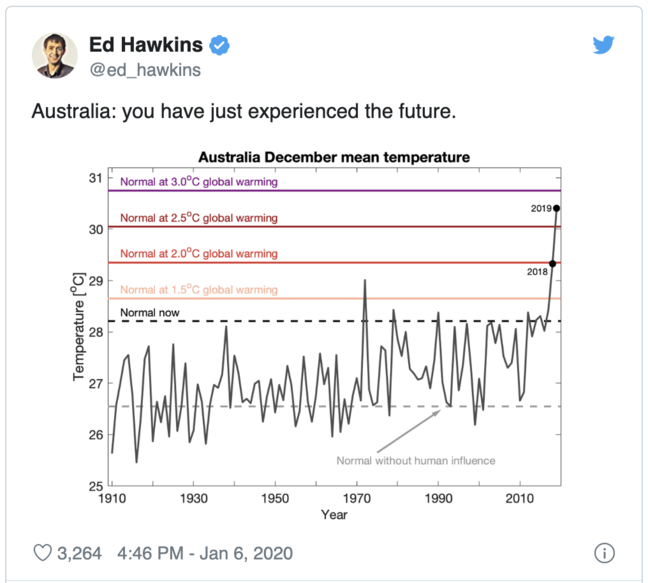Click the Ed Hawkins display name
648x583 pixels.
[x=146, y=45]
